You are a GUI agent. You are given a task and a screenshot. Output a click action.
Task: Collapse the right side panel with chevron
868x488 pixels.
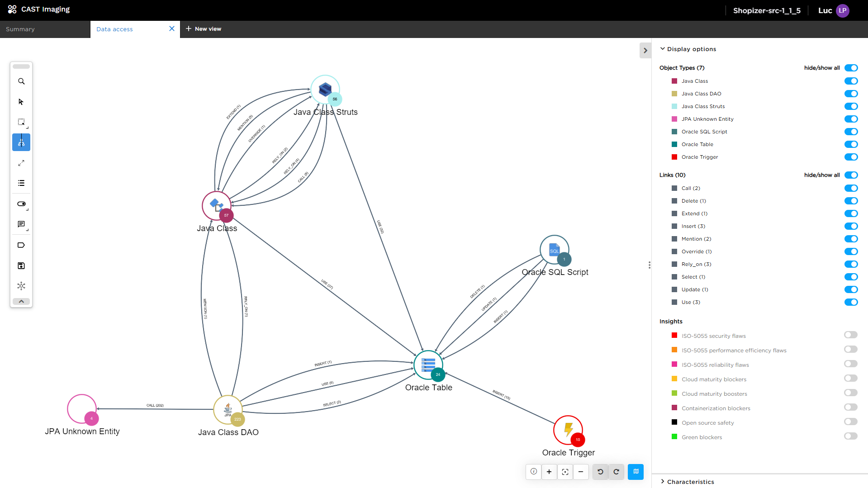645,51
